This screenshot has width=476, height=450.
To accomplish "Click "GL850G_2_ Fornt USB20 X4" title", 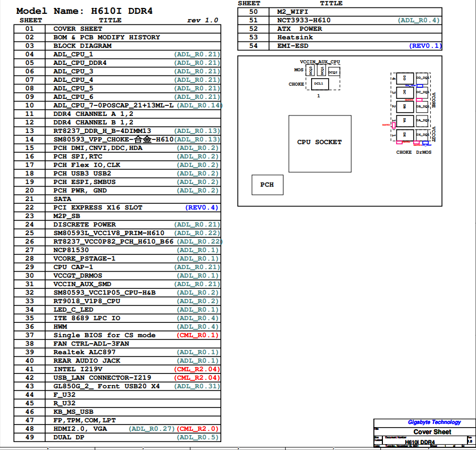I will click(x=106, y=386).
